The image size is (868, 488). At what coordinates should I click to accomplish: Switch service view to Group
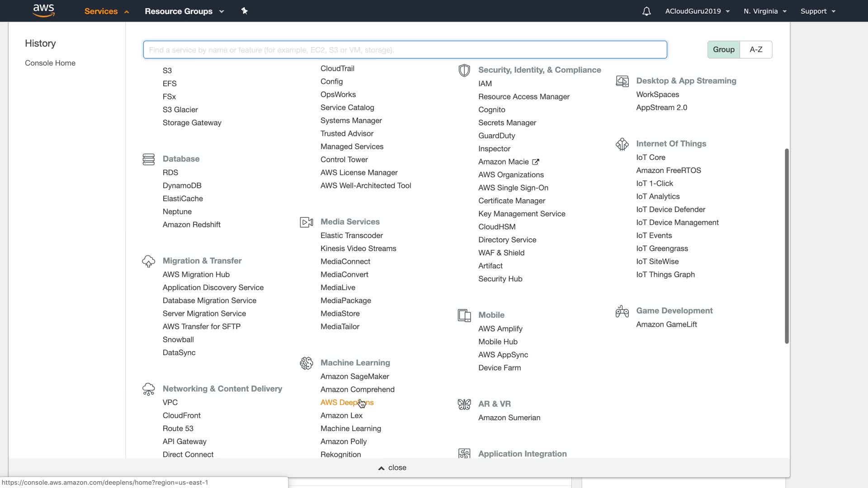click(723, 49)
